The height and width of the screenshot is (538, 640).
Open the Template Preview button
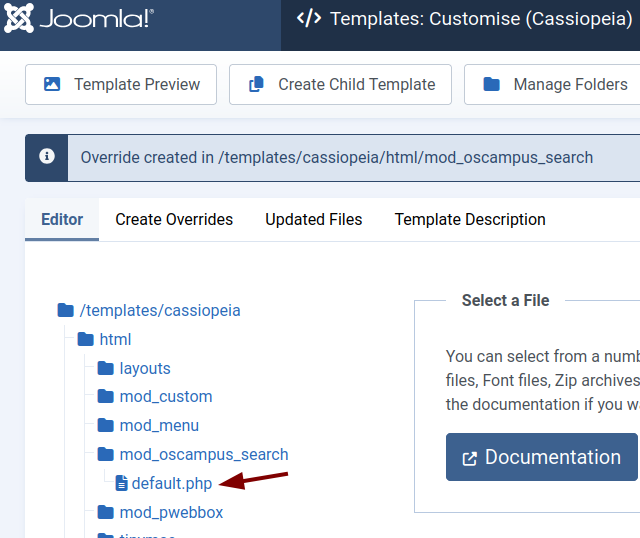[x=121, y=84]
